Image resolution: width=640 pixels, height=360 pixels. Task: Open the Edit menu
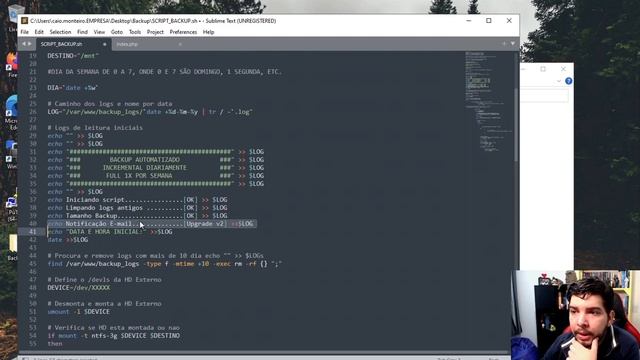[x=39, y=32]
